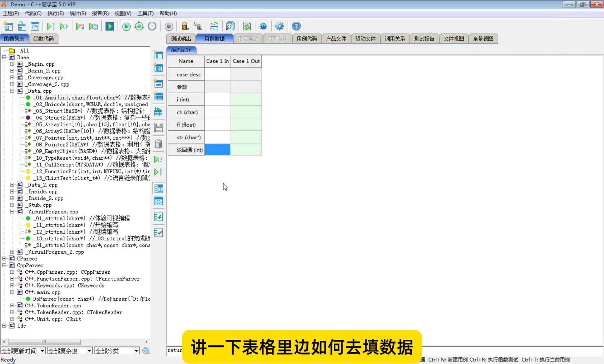Click the magnifier search files icon
This screenshot has height=364, width=604.
click(230, 26)
